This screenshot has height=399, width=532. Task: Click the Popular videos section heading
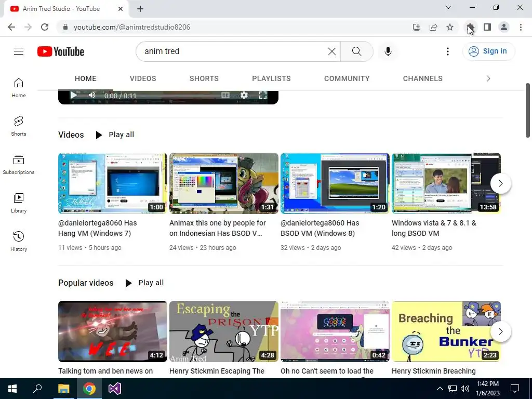(x=86, y=283)
